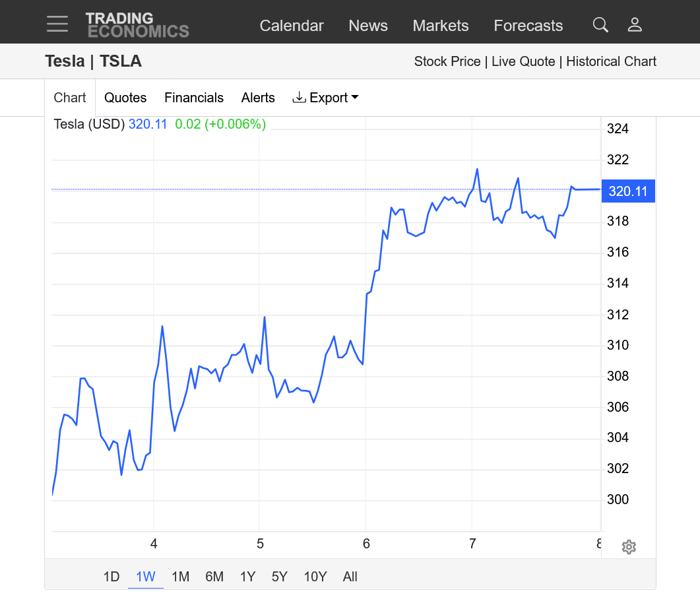Image resolution: width=700 pixels, height=611 pixels.
Task: Open the Markets menu
Action: coord(440,26)
